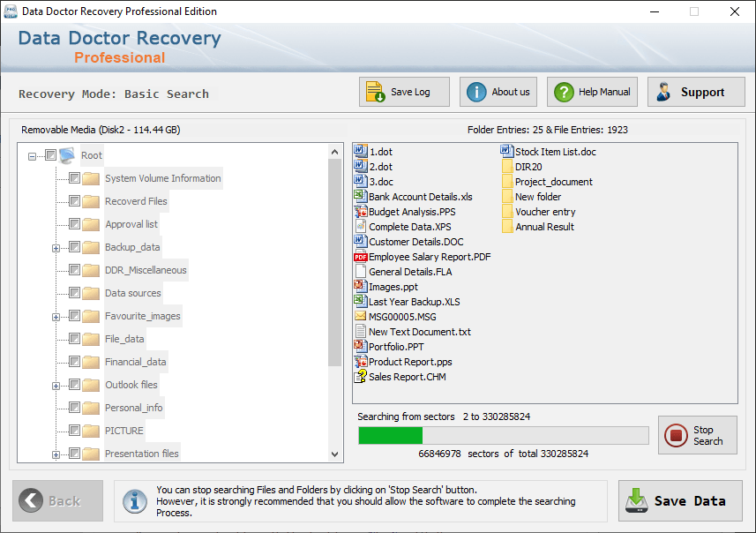Toggle the Root checkbox

50,154
